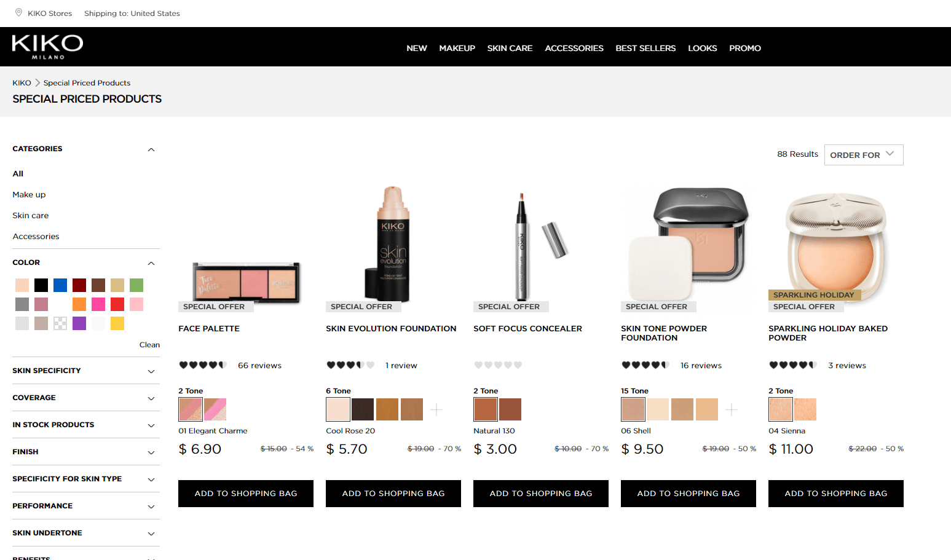Image resolution: width=951 pixels, height=560 pixels.
Task: Click the KIKO Milano logo
Action: (47, 47)
